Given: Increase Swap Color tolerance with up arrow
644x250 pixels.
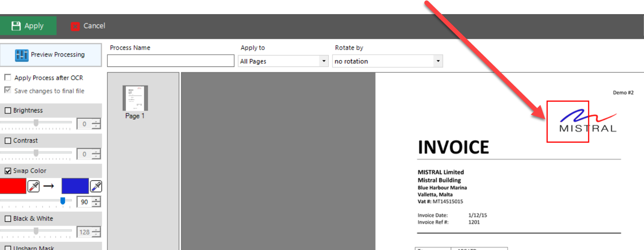Looking at the screenshot, I should pos(96,199).
